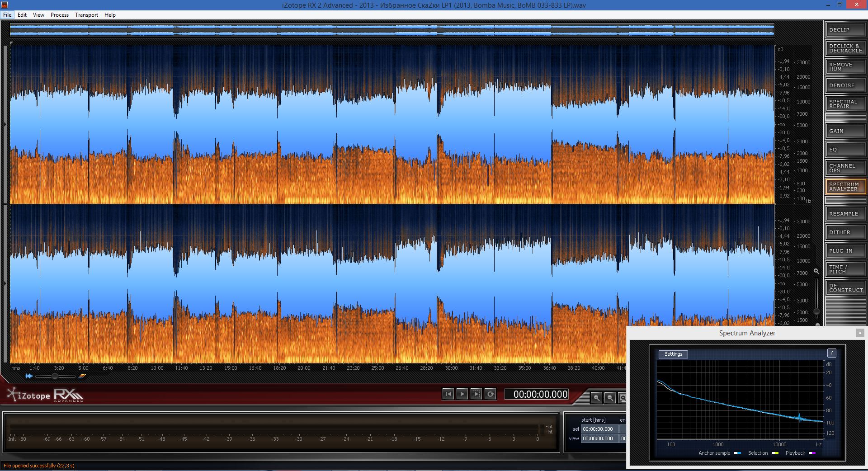Screen dimensions: 868x471
Task: Open the EQ module
Action: [845, 150]
